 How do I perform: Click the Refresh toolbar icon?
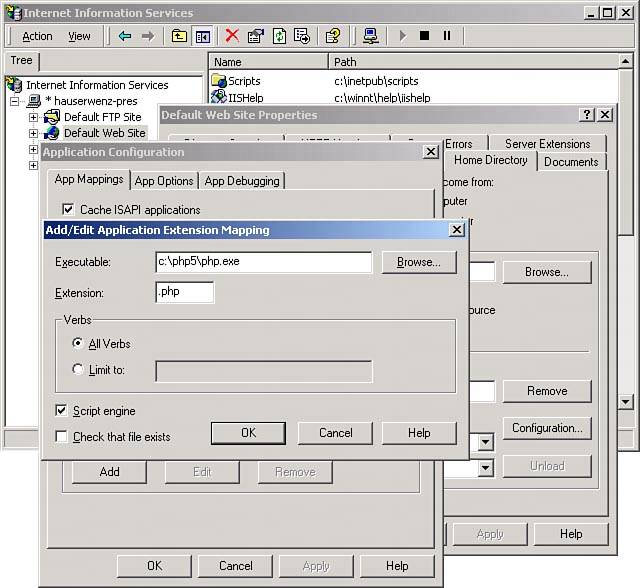point(279,36)
